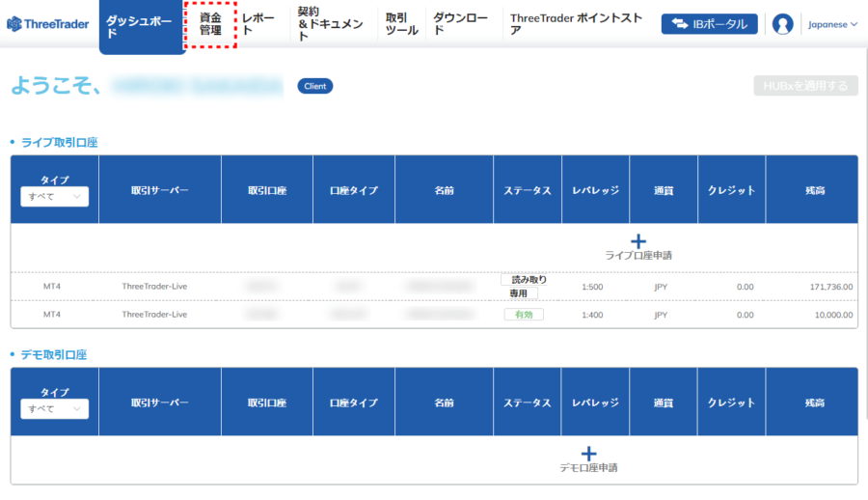The width and height of the screenshot is (868, 500).
Task: Click ThreeTrader-Live in the 1:400 row
Action: point(154,315)
